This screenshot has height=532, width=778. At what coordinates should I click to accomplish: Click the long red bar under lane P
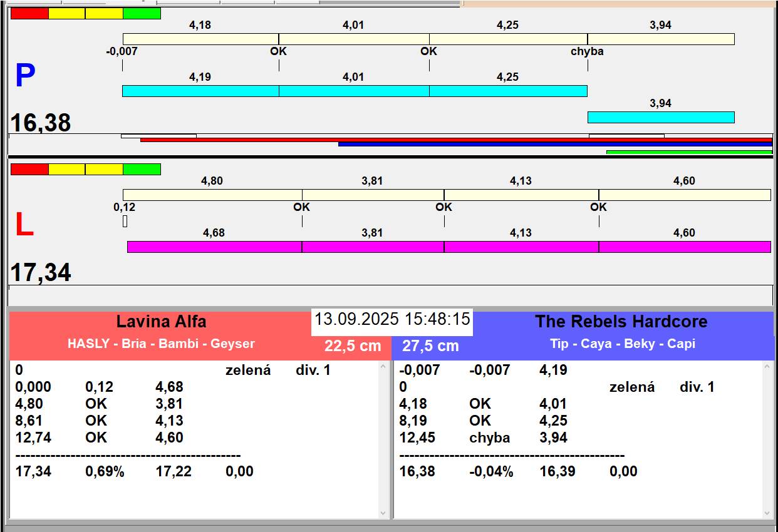click(456, 140)
